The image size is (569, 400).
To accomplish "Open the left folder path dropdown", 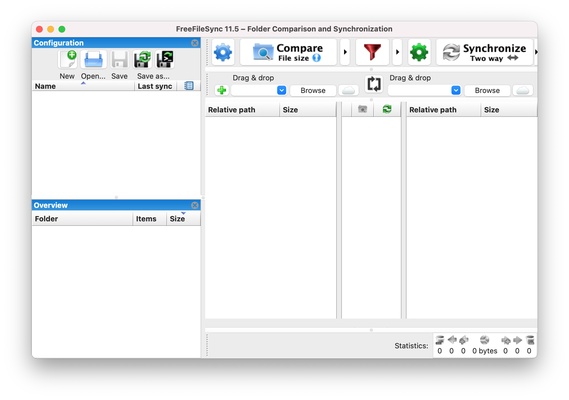I will 281,90.
